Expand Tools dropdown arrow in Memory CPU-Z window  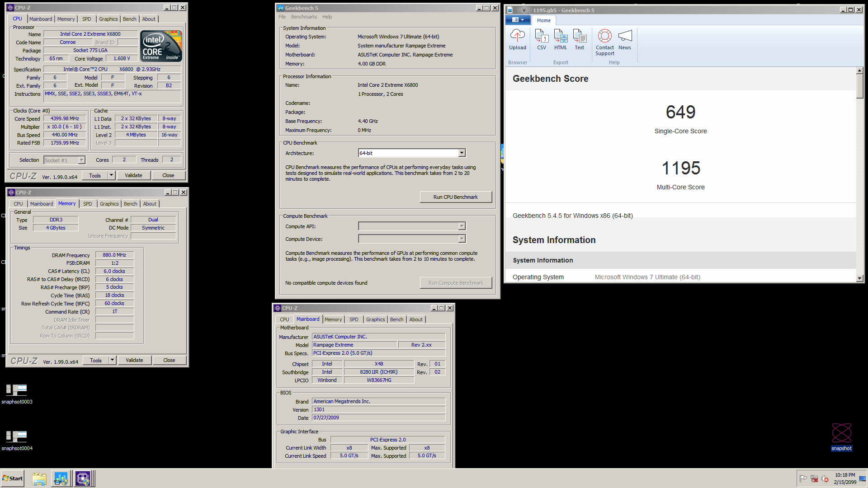112,360
